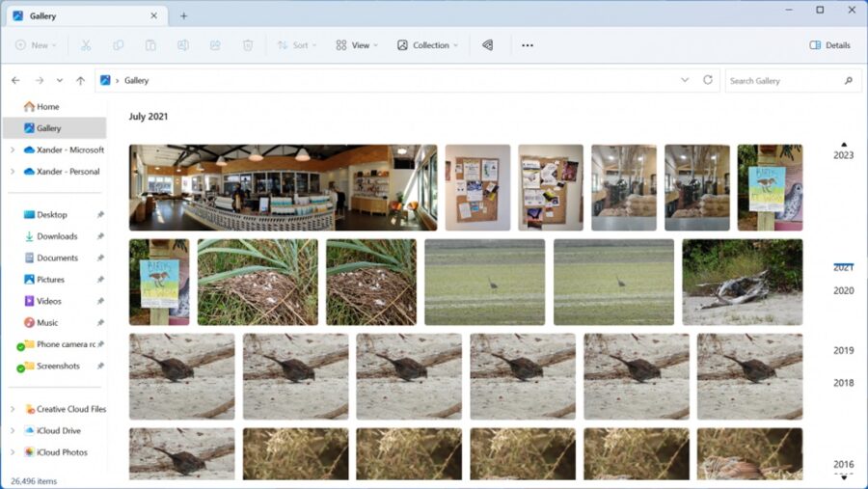This screenshot has height=489, width=868.
Task: Add a new tab with plus button
Action: pyautogui.click(x=183, y=15)
